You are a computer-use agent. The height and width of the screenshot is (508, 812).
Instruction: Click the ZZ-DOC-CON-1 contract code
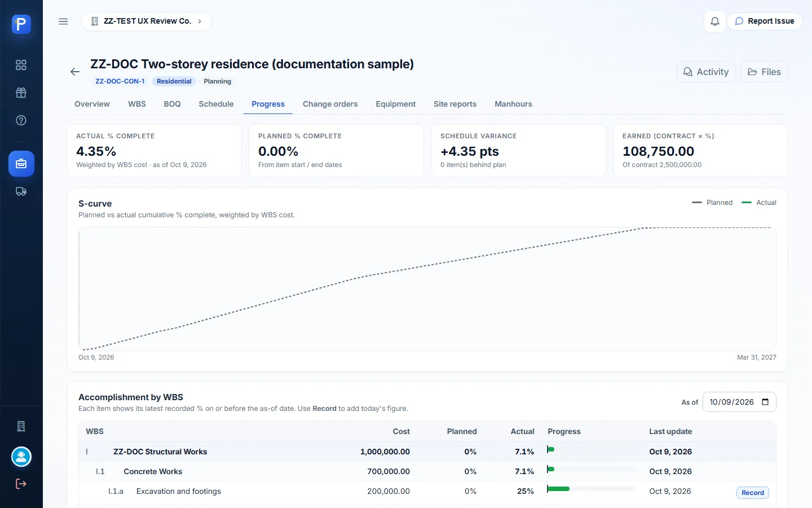click(x=120, y=81)
